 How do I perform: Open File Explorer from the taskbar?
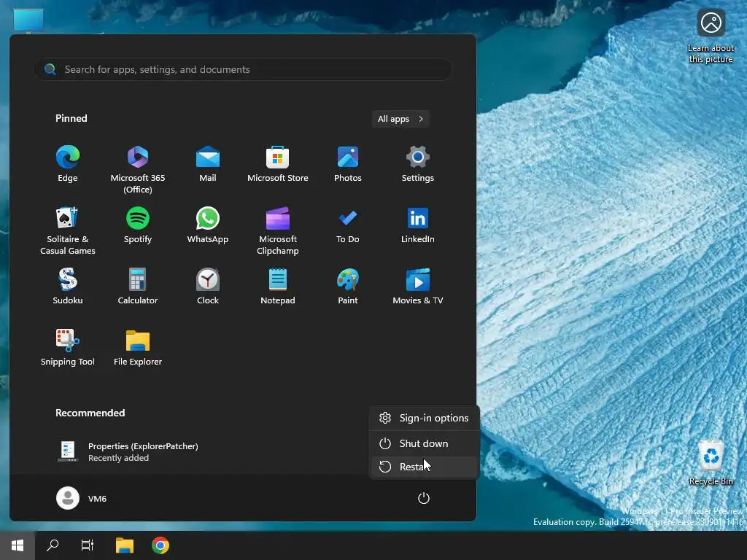click(124, 545)
